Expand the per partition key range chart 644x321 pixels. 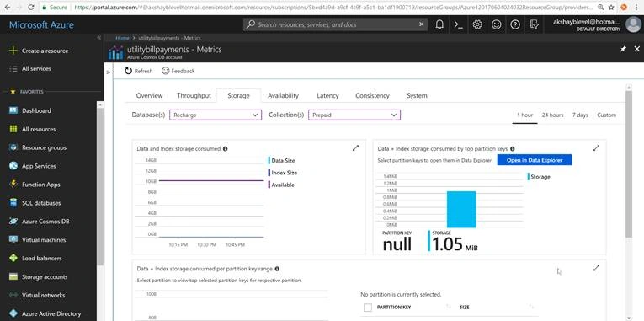click(x=596, y=268)
